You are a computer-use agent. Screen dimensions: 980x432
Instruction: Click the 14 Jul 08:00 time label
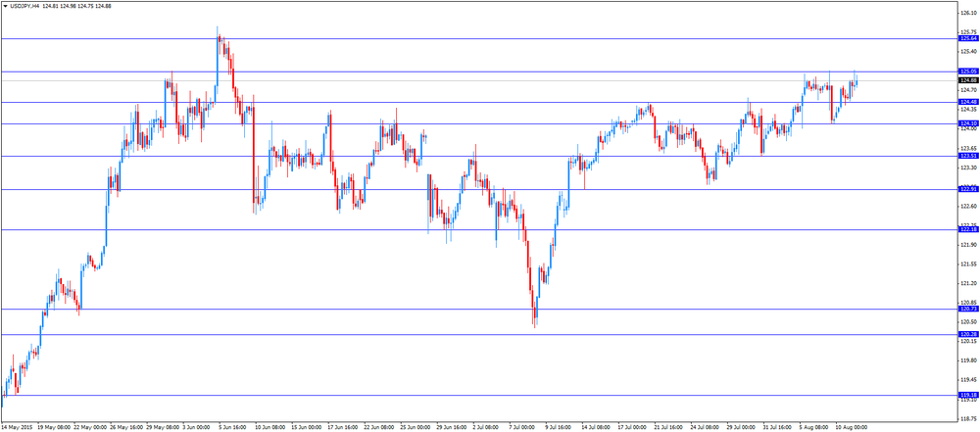point(595,428)
